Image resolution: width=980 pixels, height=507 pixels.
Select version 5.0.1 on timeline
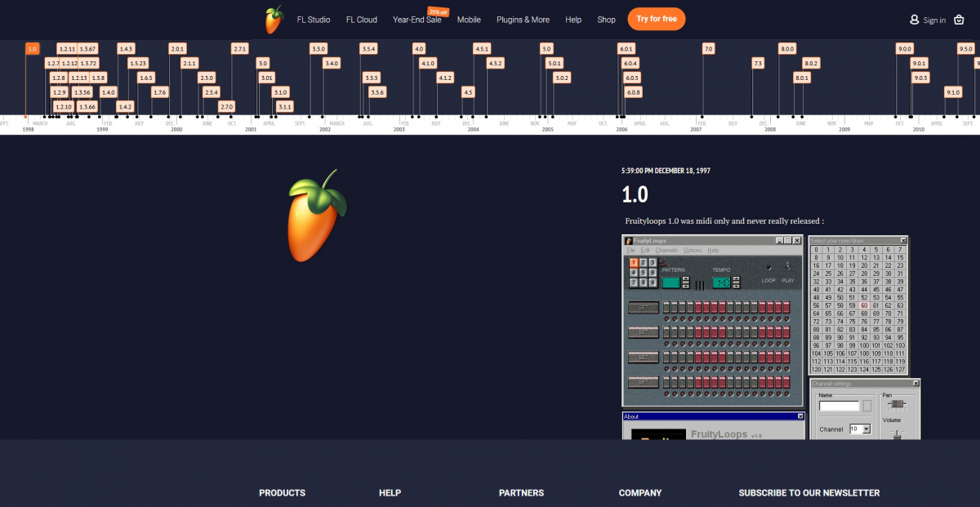(x=555, y=63)
